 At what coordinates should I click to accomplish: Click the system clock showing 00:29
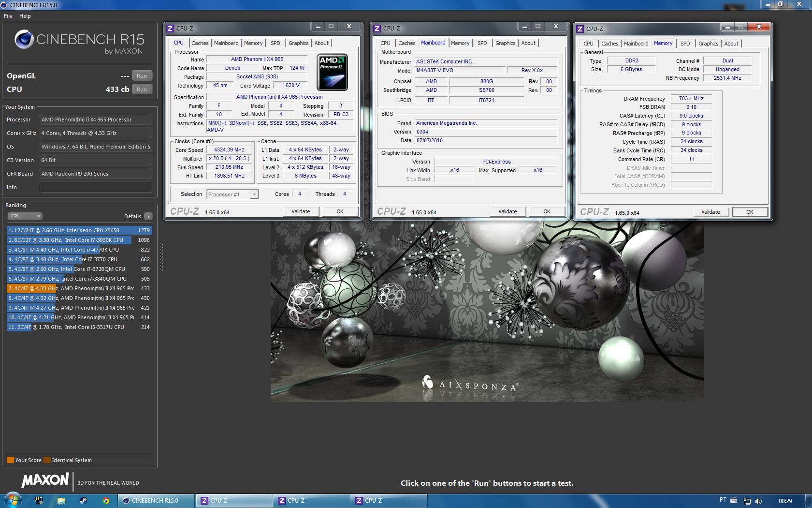(x=785, y=501)
